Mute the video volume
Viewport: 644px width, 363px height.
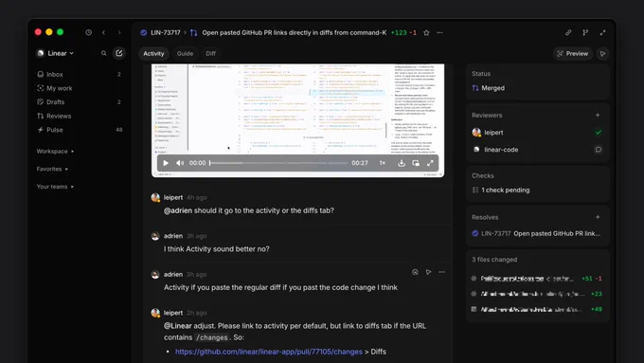pos(180,163)
